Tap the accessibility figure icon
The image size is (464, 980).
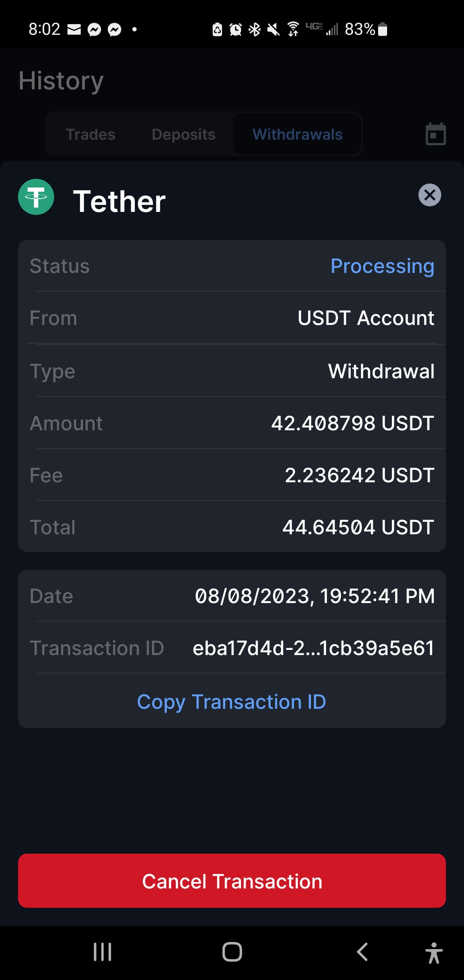[434, 952]
